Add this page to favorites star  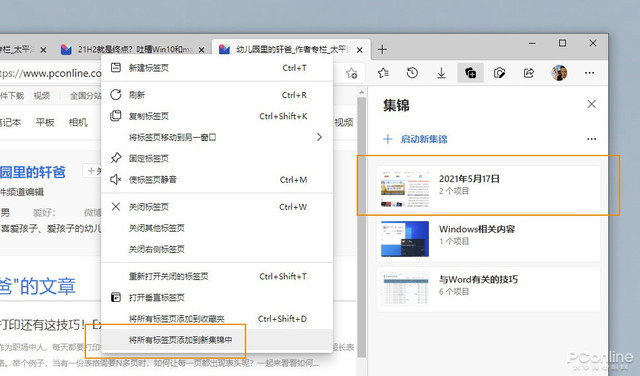351,73
